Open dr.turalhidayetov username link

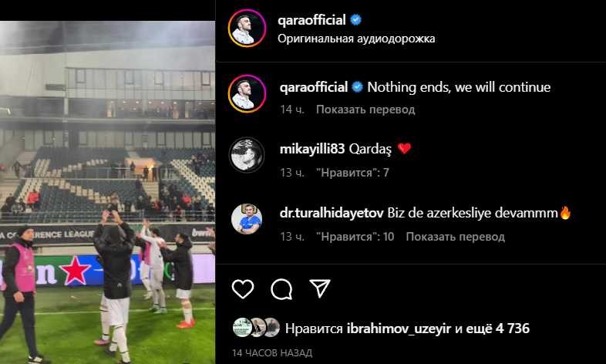tap(332, 213)
